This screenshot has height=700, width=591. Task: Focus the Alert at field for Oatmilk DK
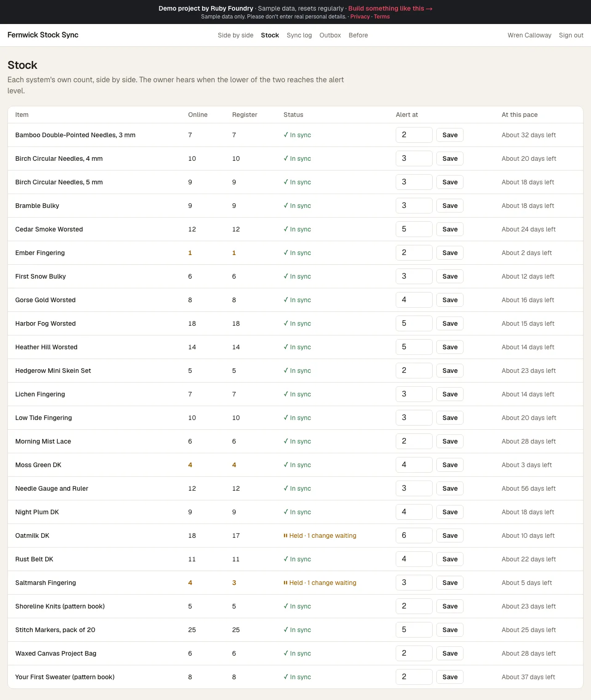click(x=414, y=536)
